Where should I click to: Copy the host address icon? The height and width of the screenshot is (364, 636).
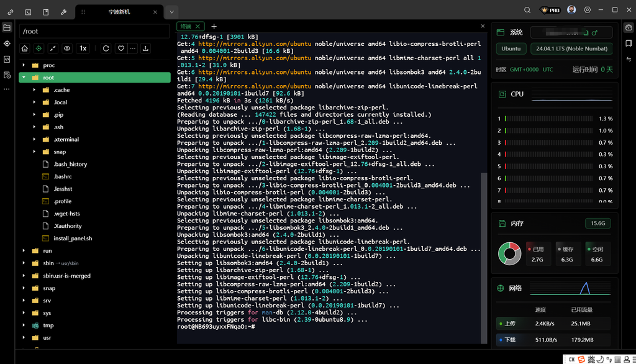point(586,32)
